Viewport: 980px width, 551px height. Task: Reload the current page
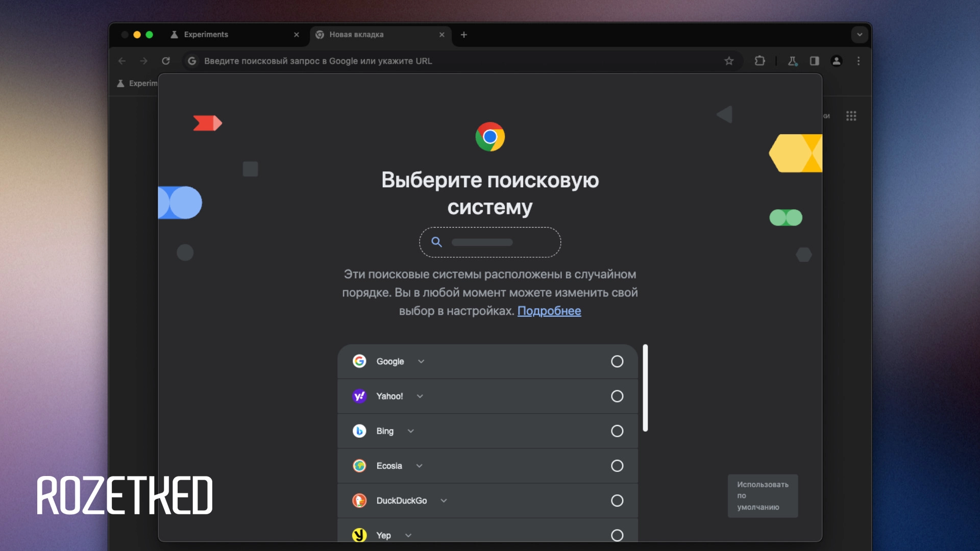[x=166, y=61]
